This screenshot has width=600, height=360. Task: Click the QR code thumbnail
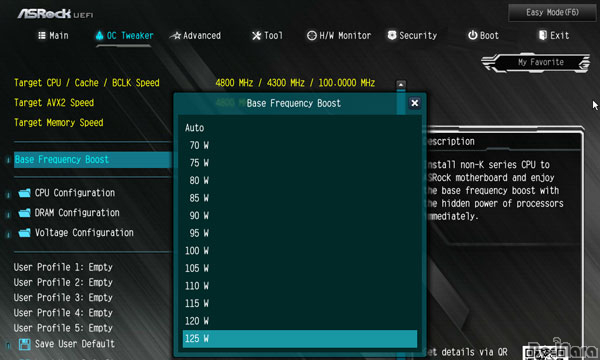pos(545,352)
